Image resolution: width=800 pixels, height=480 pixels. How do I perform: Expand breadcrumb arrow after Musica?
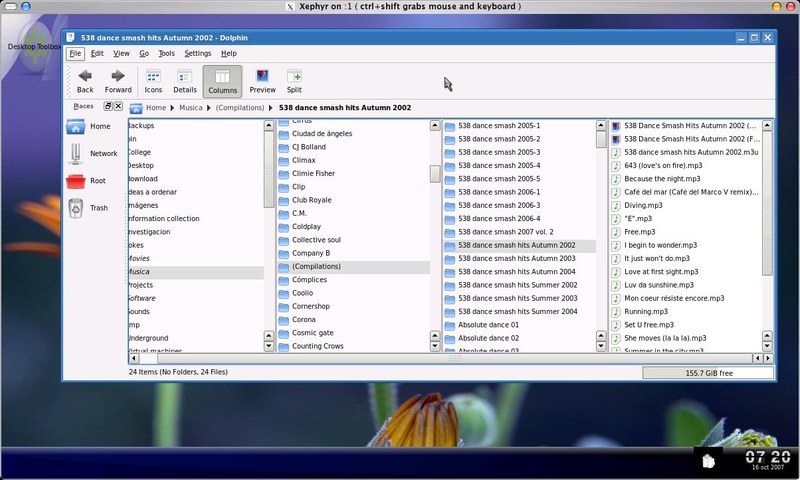[208, 107]
